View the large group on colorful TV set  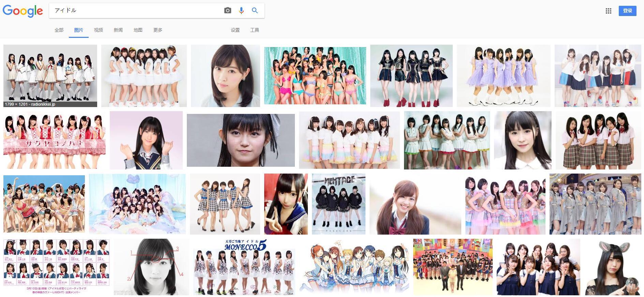click(x=453, y=267)
